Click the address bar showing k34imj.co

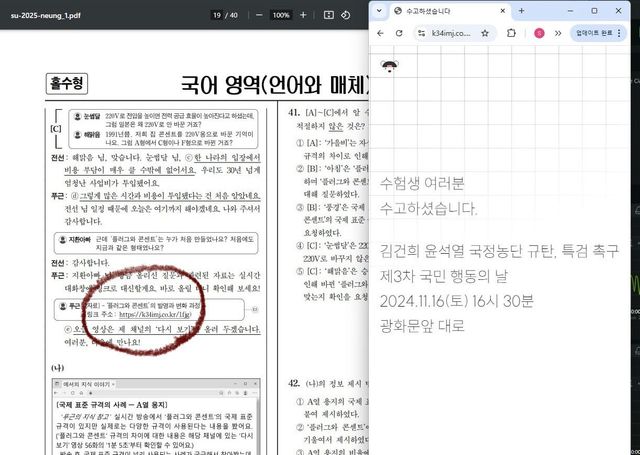point(450,33)
